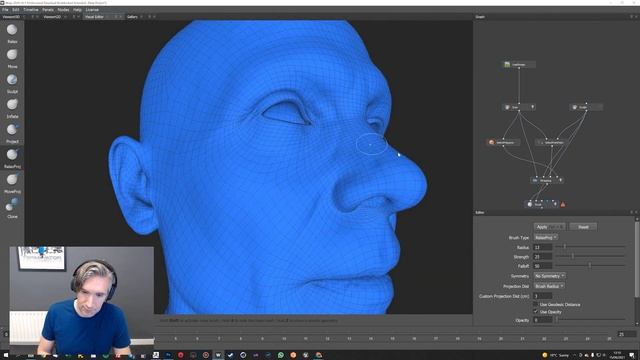
Task: Switch to the Visual Editor tab
Action: click(94, 17)
